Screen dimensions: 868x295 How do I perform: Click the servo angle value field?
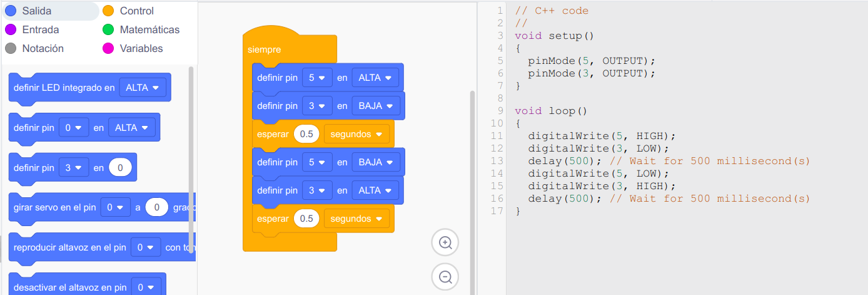click(x=157, y=207)
